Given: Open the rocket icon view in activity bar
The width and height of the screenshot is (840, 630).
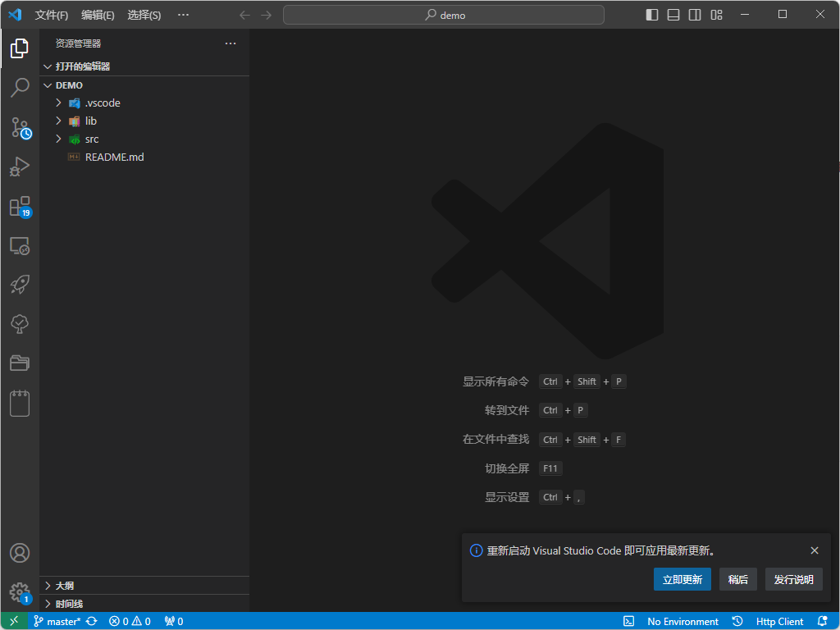Looking at the screenshot, I should pyautogui.click(x=20, y=285).
